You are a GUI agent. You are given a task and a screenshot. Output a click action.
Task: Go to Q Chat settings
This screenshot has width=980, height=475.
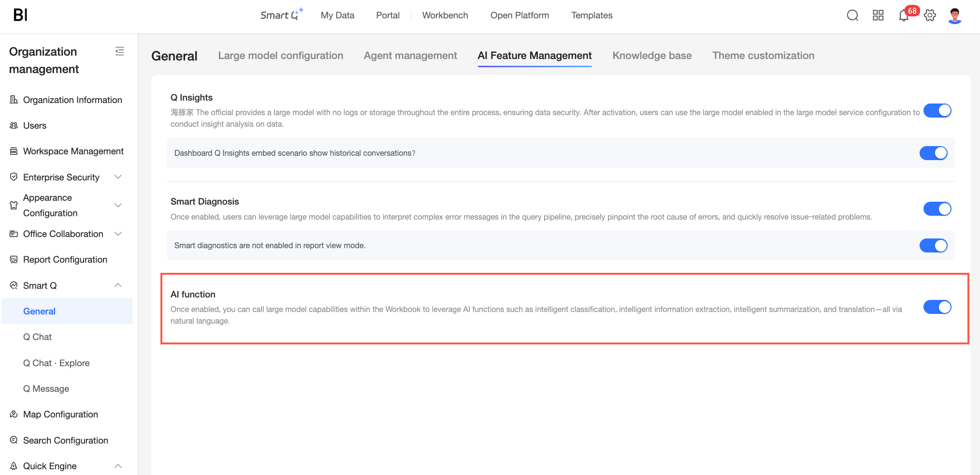(x=37, y=337)
